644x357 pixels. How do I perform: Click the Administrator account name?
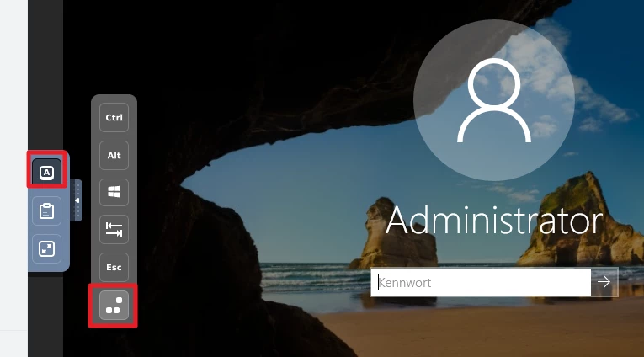494,221
